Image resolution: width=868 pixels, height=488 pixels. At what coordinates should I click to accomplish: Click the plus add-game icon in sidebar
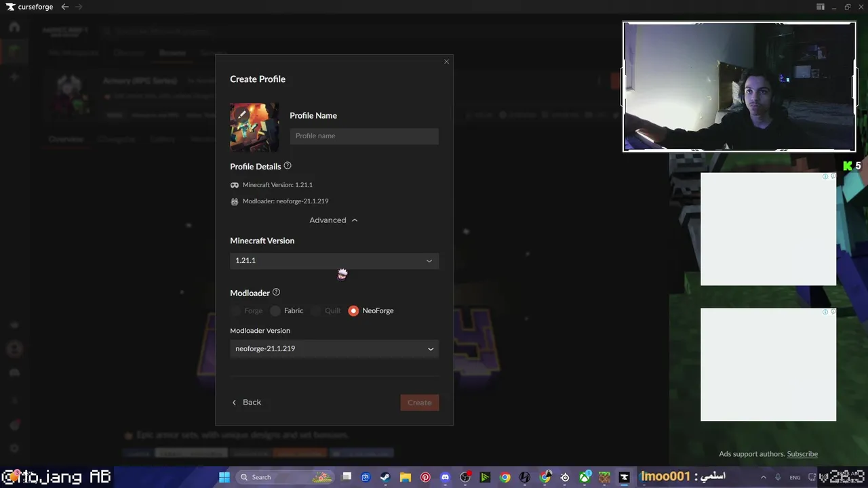15,77
